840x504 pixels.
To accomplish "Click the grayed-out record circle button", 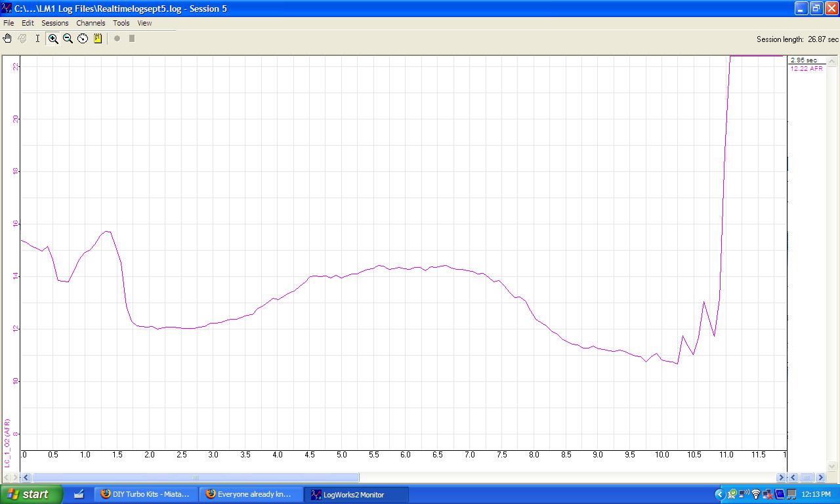I will point(117,39).
